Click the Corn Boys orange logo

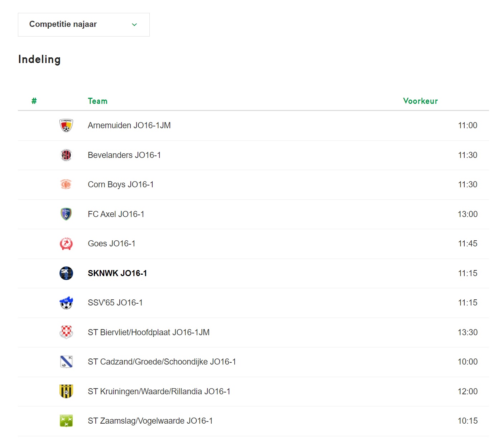66,184
